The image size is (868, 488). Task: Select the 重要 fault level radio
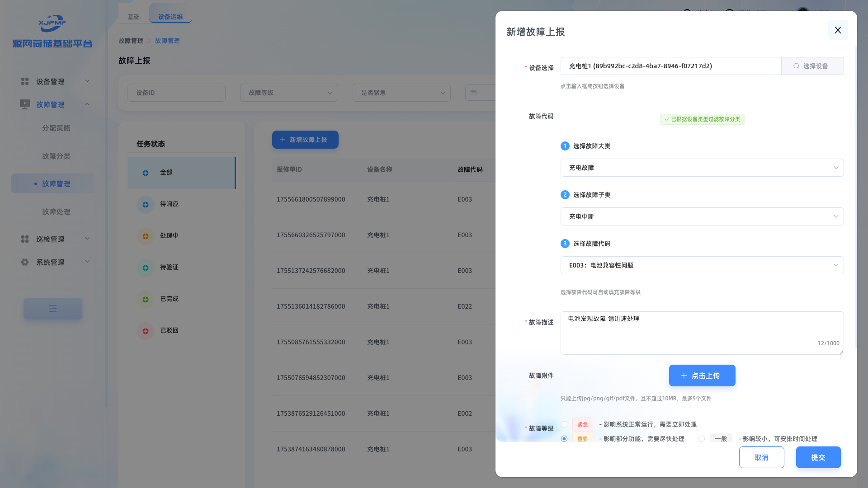click(564, 439)
